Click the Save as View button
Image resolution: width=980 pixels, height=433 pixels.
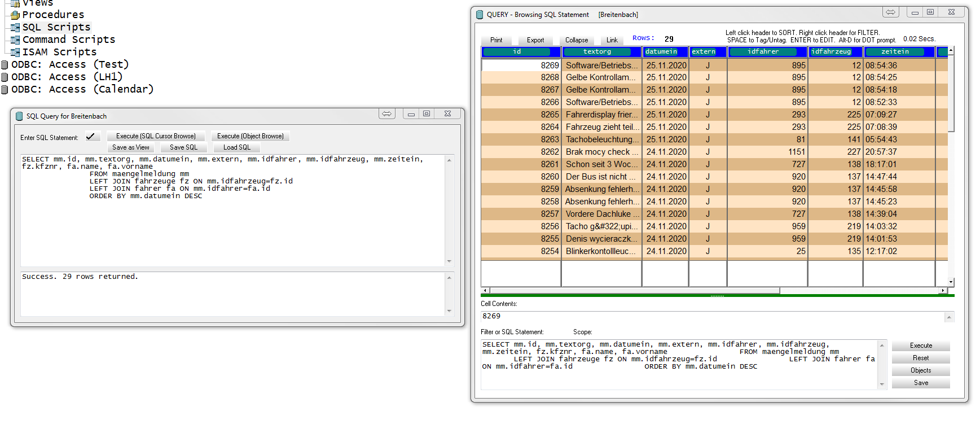pos(131,147)
